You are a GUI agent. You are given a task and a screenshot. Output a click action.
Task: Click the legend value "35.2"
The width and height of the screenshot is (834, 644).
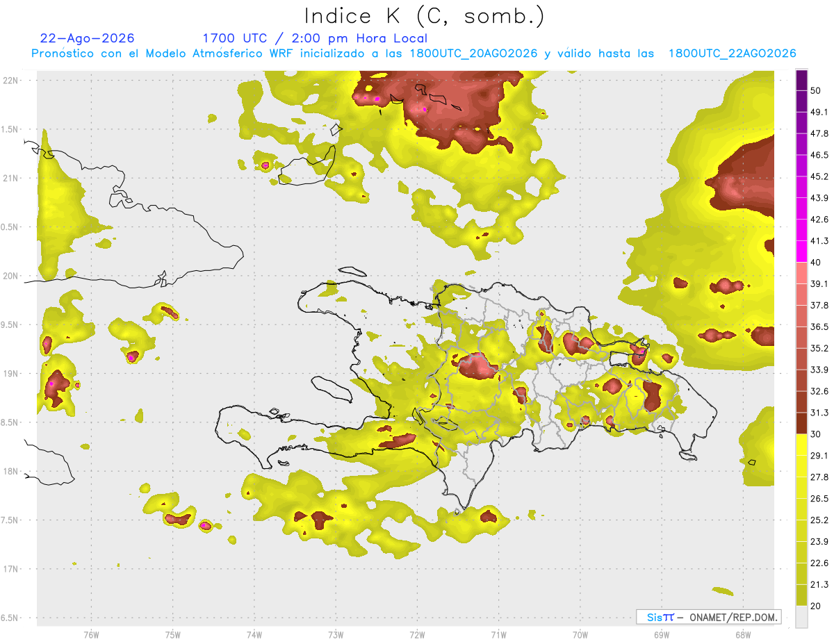click(x=819, y=348)
